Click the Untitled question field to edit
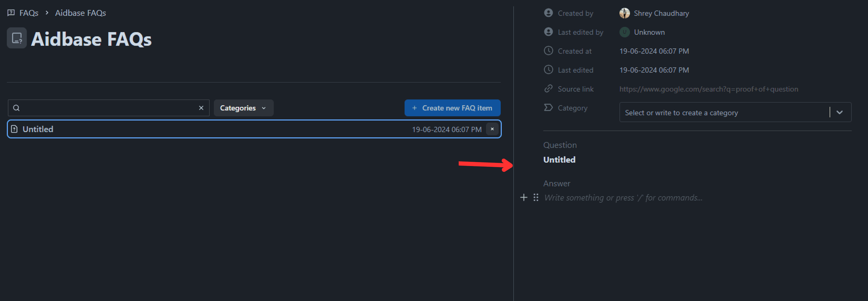The width and height of the screenshot is (868, 301). (559, 160)
